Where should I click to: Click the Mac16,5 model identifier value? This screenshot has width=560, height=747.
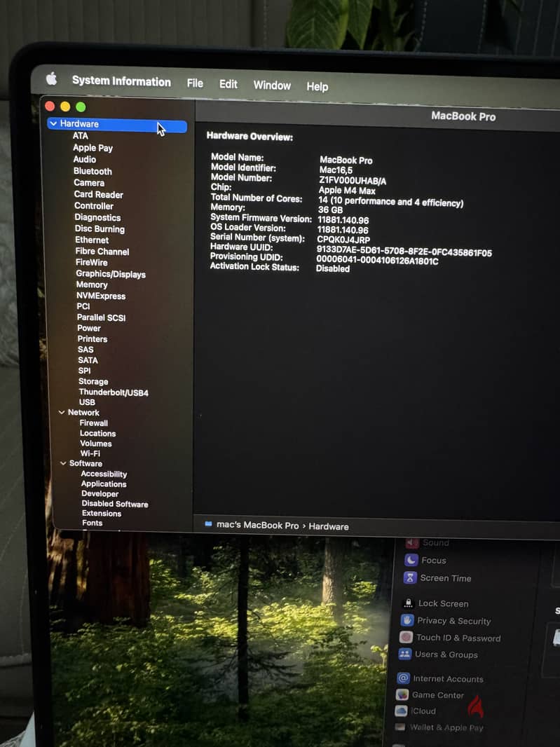click(x=336, y=170)
